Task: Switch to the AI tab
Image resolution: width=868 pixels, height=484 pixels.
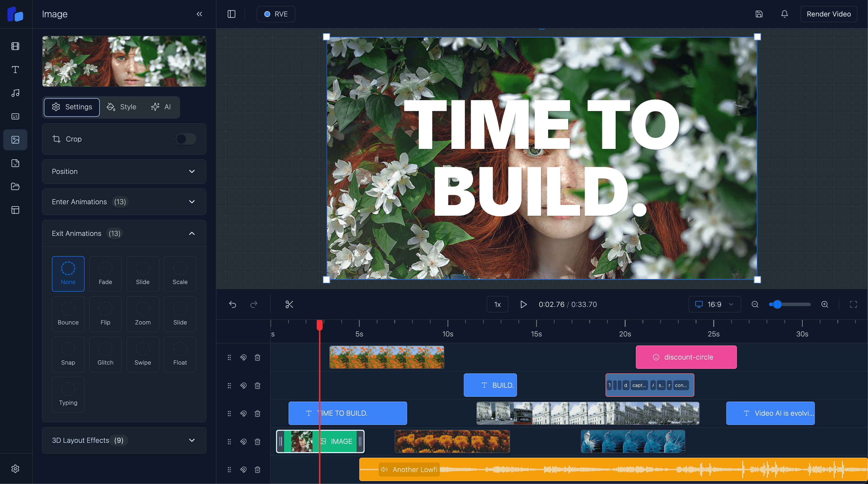Action: (161, 107)
